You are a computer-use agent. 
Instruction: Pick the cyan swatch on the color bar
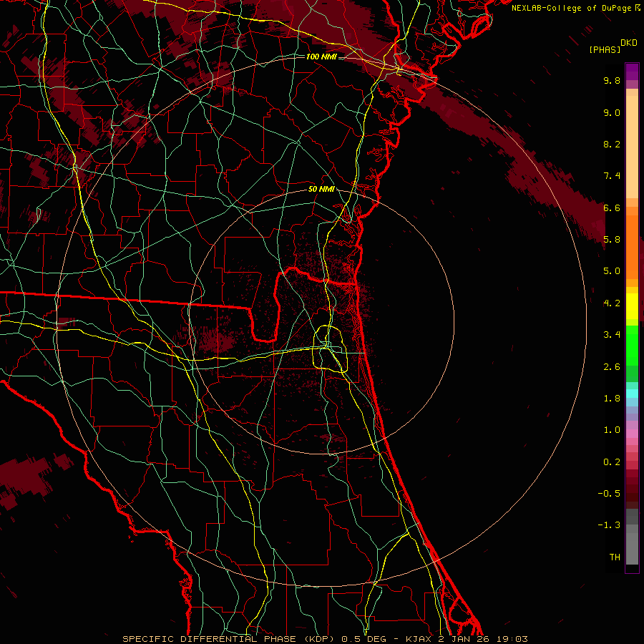point(632,394)
